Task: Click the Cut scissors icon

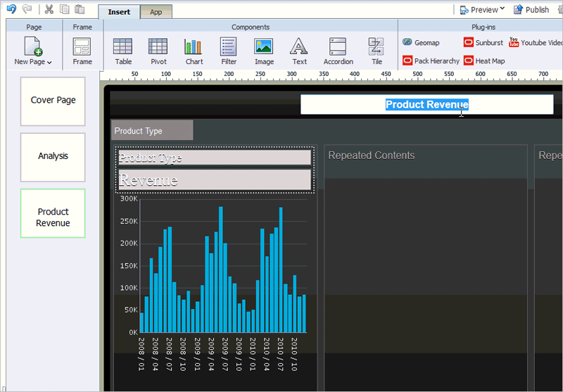Action: 49,9
